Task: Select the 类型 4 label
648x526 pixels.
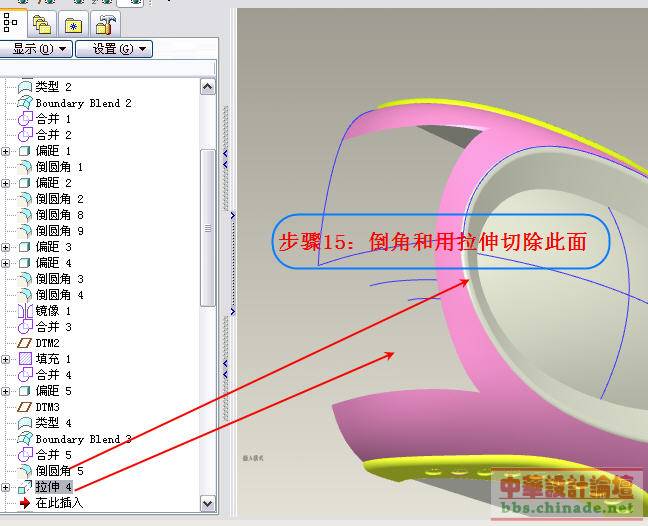Action: coord(53,423)
